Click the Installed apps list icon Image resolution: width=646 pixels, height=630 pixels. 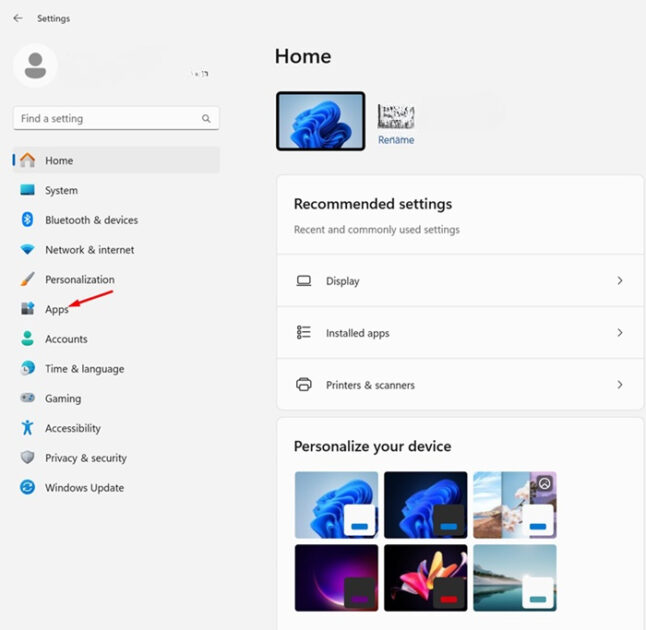[x=304, y=333]
